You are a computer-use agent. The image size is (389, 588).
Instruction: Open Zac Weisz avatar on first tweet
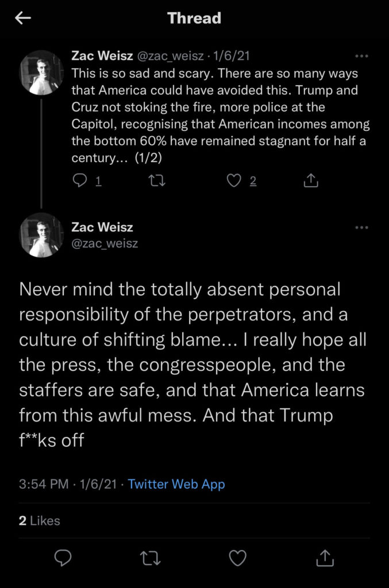point(42,72)
